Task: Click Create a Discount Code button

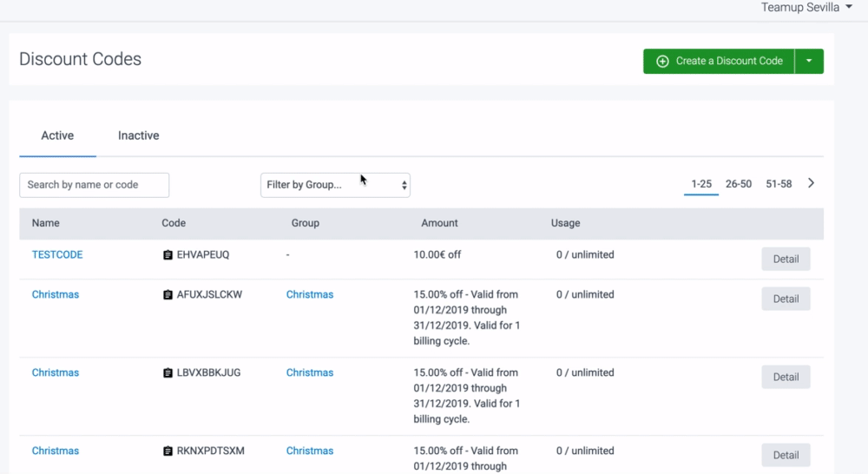Action: click(719, 62)
